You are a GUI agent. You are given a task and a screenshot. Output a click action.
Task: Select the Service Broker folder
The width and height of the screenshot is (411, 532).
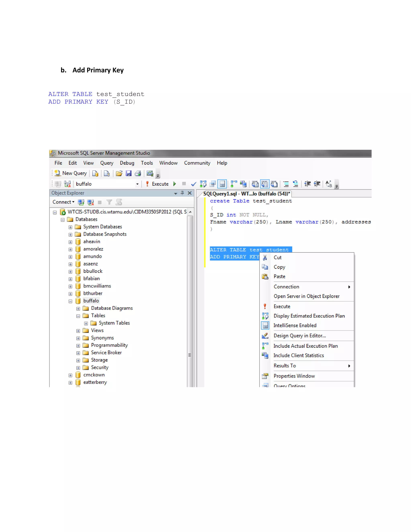pyautogui.click(x=106, y=353)
